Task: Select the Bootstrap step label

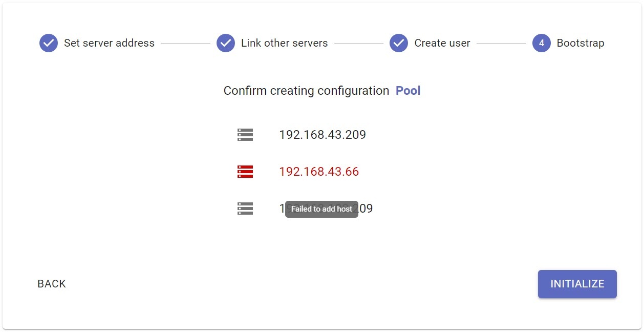Action: click(x=581, y=43)
